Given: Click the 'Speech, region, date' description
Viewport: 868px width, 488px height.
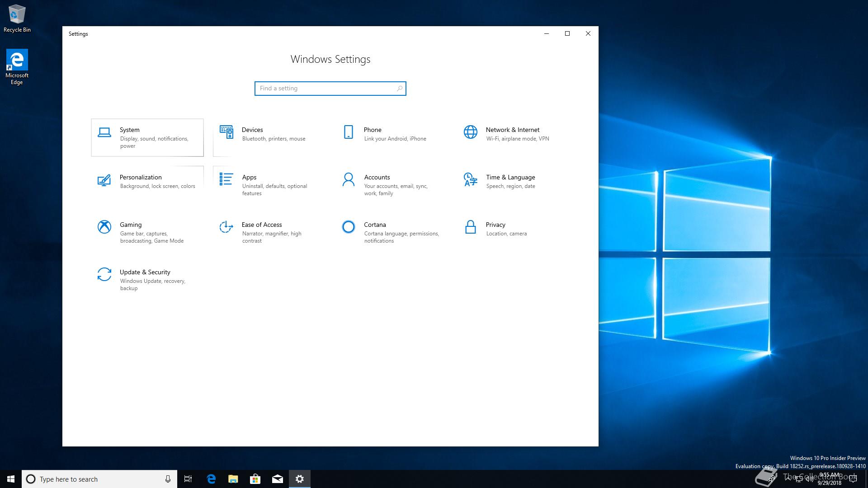Looking at the screenshot, I should [x=511, y=186].
